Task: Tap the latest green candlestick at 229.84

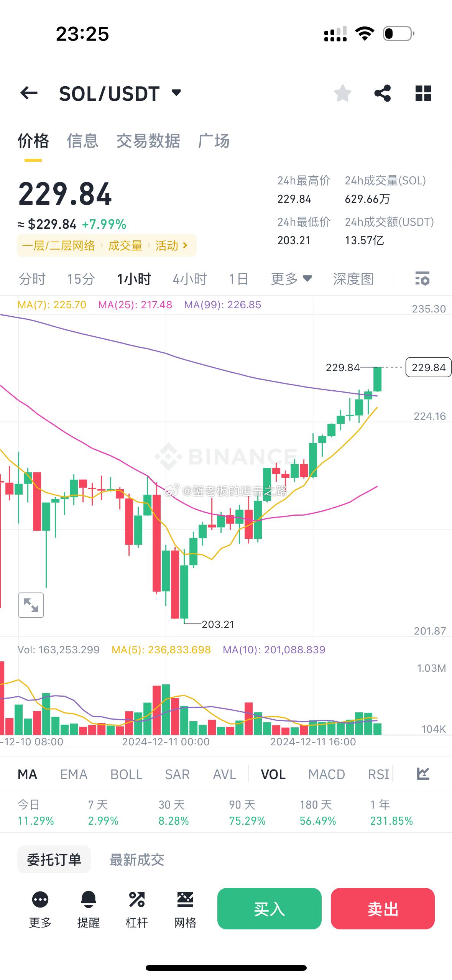Action: pos(377,379)
